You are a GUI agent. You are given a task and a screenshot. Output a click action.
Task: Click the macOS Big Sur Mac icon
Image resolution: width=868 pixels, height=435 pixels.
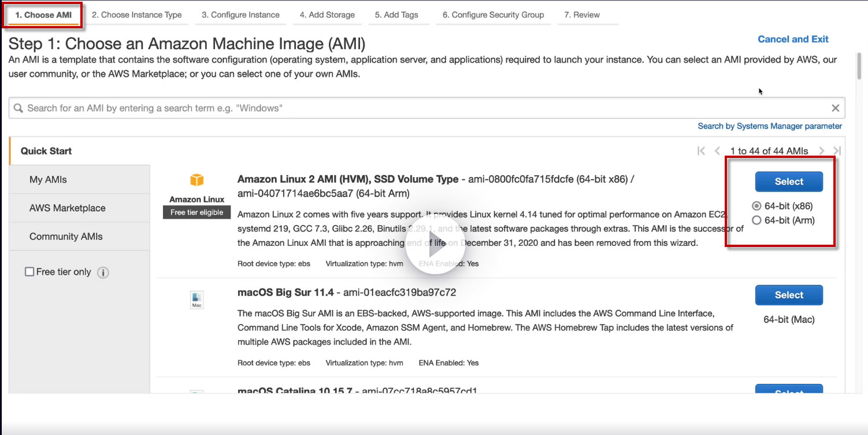pos(197,300)
